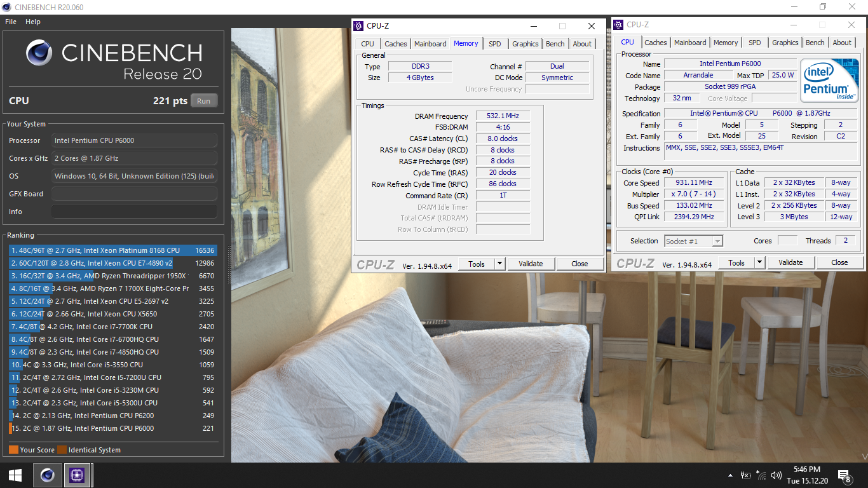Open Bench tab in processor window
Viewport: 868px width, 488px height.
(815, 43)
